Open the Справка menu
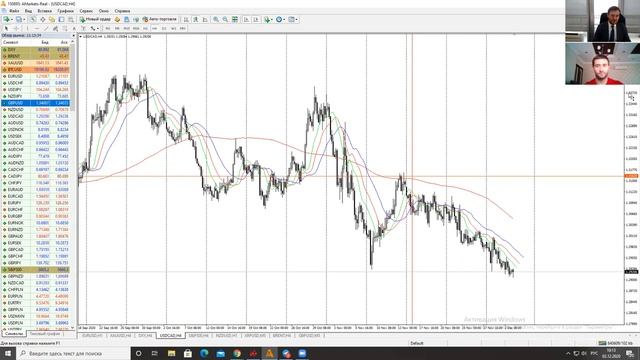The height and width of the screenshot is (360, 640). point(122,11)
